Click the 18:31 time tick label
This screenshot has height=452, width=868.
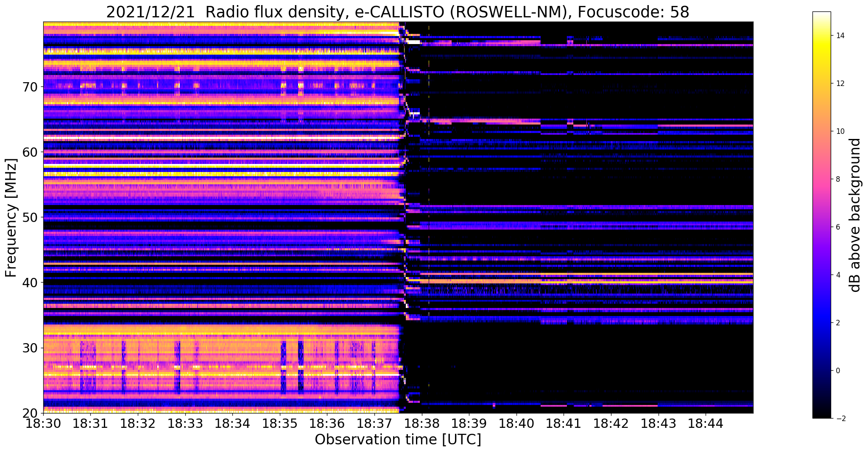pos(90,424)
